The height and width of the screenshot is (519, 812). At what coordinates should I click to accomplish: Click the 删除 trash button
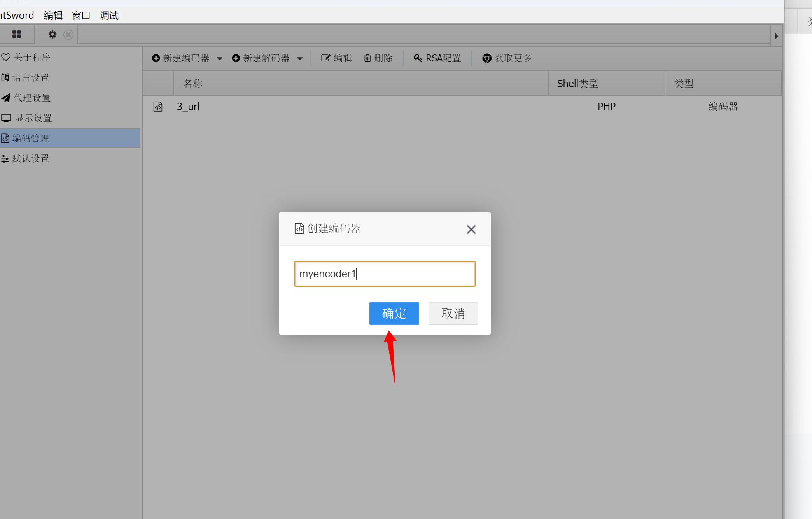tap(378, 58)
